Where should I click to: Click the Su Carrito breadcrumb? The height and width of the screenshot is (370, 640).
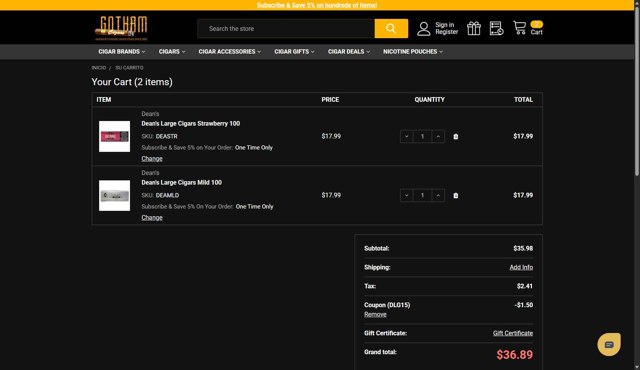(x=129, y=68)
